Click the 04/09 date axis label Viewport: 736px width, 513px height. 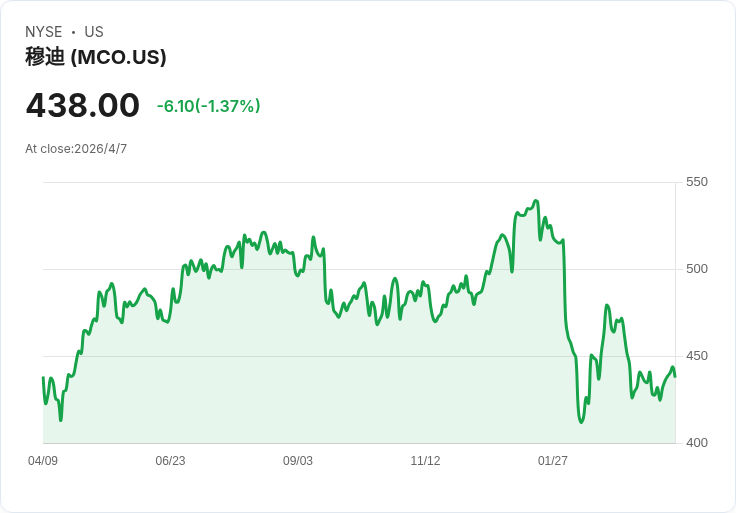43,461
